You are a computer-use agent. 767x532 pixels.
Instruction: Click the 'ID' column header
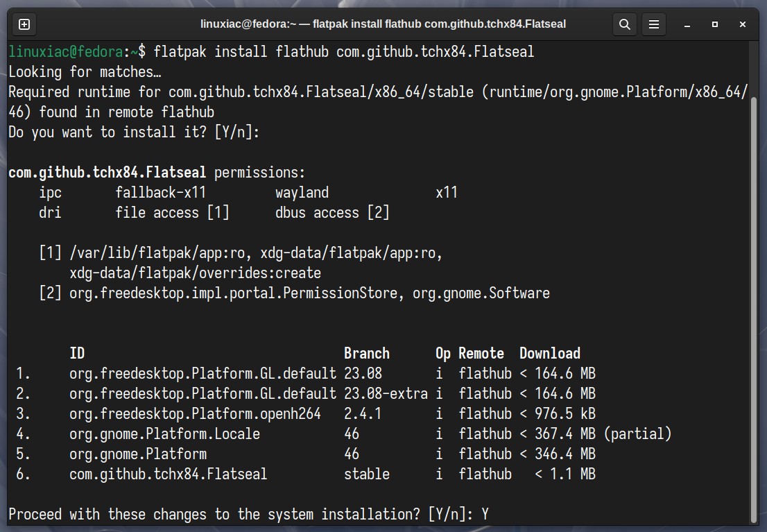pos(77,353)
